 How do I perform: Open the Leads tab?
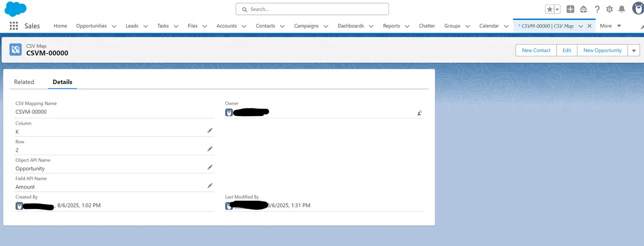[x=132, y=26]
